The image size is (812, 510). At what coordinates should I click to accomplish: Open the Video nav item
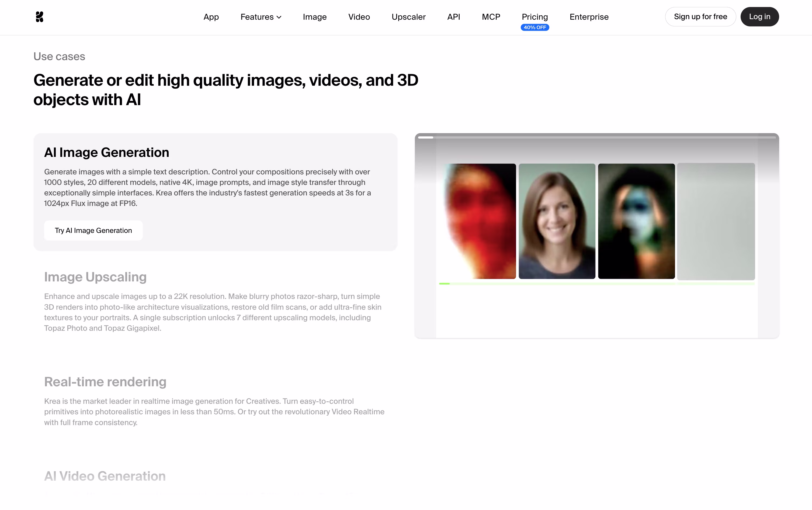click(x=359, y=17)
